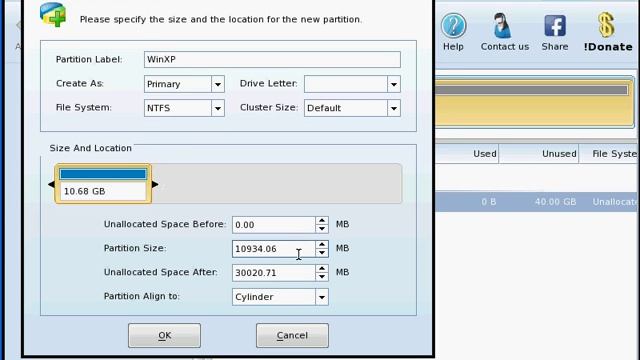Open the Create As Primary dropdown

point(218,84)
